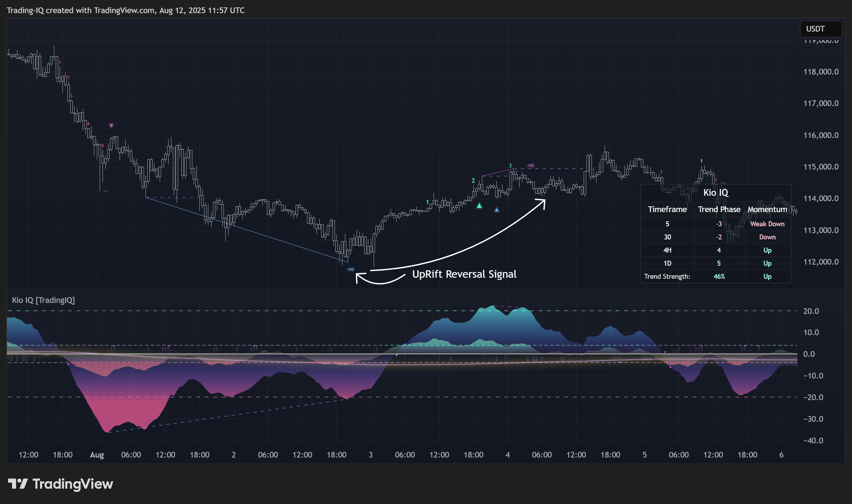Click the Trend Strength: label
This screenshot has height=504, width=852.
667,276
